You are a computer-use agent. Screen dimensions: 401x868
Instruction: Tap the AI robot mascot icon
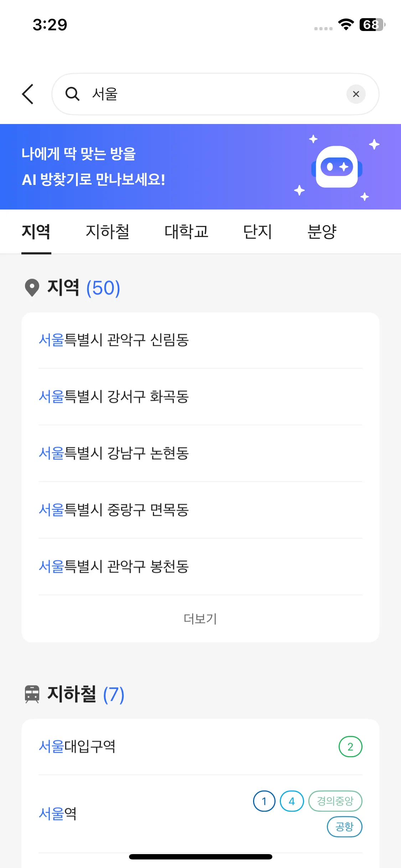tap(337, 167)
